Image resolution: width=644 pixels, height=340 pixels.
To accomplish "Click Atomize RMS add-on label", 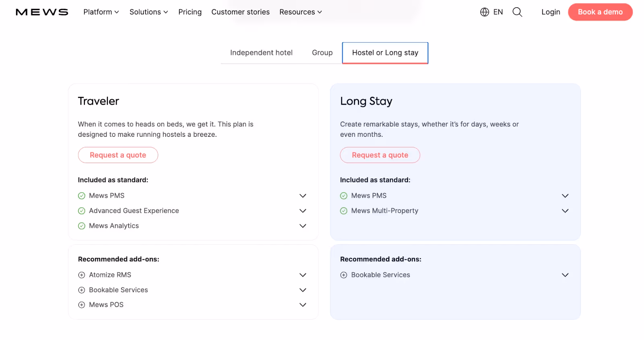I will 110,275.
